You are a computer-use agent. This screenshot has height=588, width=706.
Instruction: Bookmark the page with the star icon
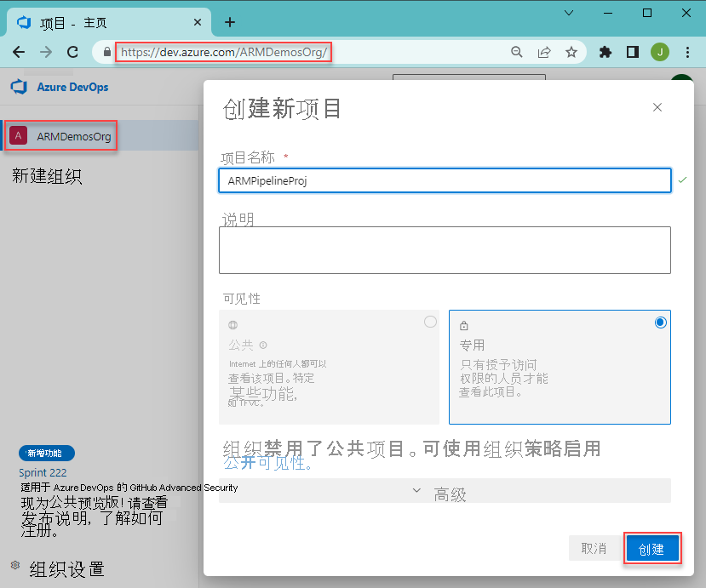coord(571,52)
